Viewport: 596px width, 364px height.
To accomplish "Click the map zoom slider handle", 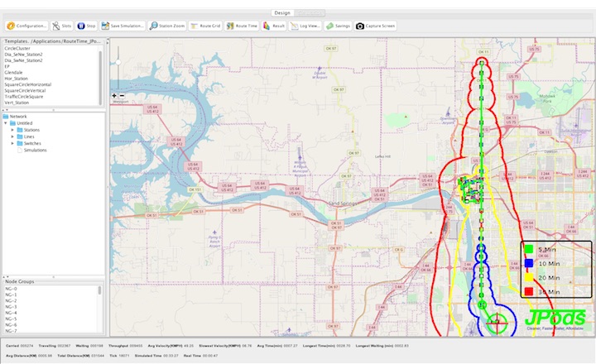I will tap(119, 62).
